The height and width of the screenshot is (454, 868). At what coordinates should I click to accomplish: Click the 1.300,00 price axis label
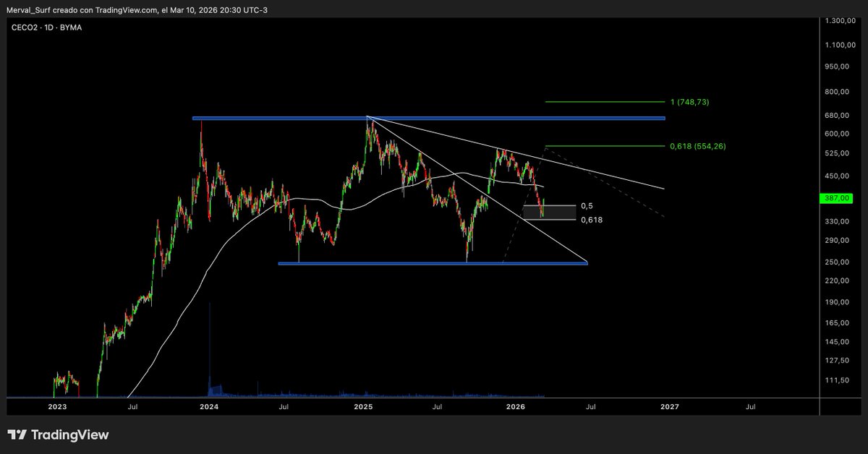(840, 22)
